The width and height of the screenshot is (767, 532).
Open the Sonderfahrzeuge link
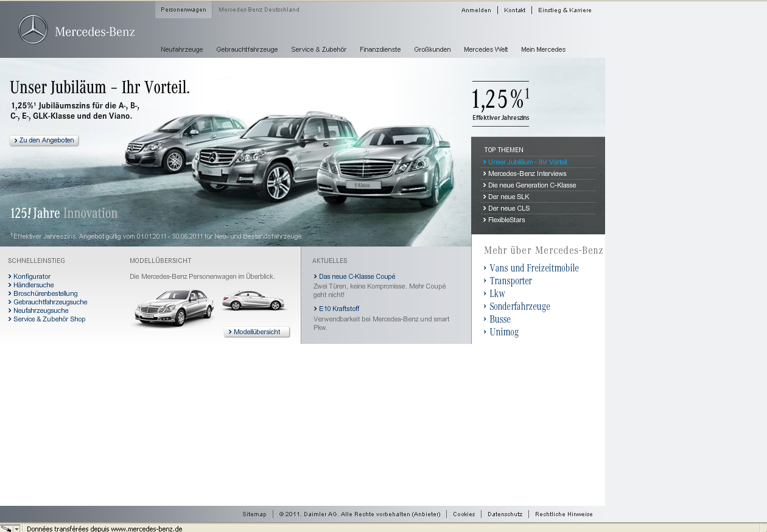[x=517, y=306]
